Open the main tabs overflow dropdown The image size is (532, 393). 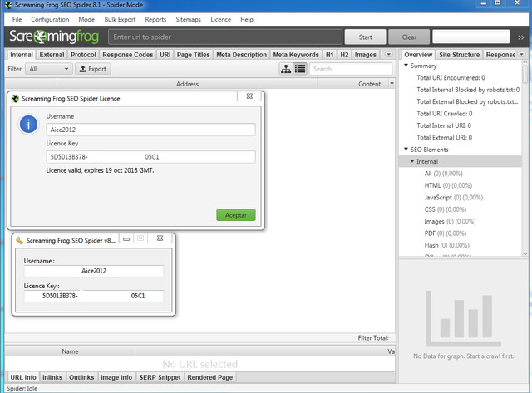[x=388, y=54]
